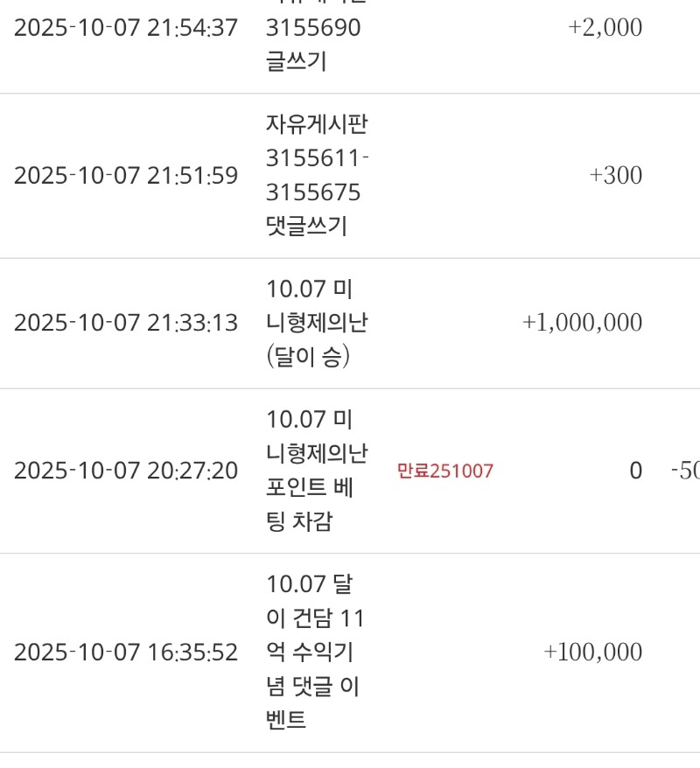Image resolution: width=700 pixels, height=768 pixels.
Task: Click the 16:35:52 timestamp
Action: click(126, 653)
